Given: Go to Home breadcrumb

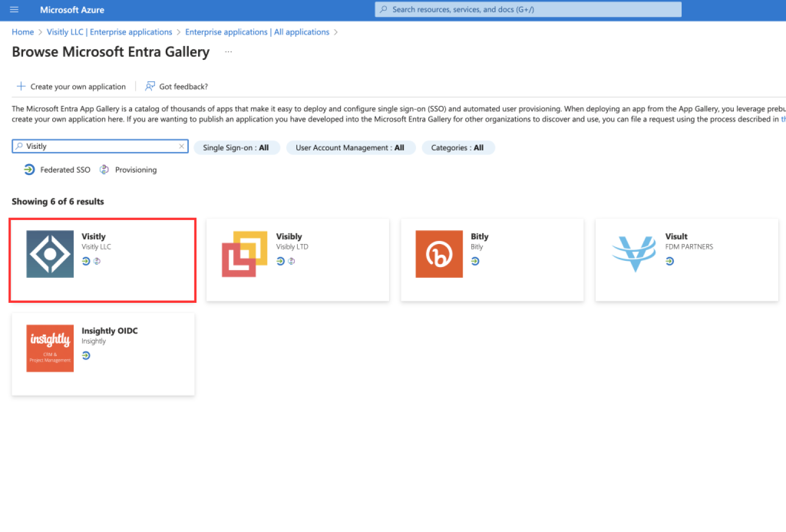Looking at the screenshot, I should pos(23,32).
